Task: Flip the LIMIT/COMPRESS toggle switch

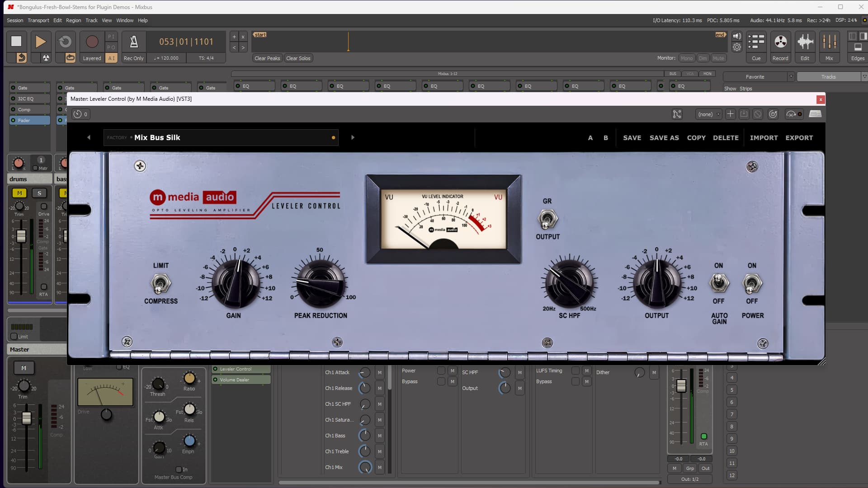Action: click(x=160, y=284)
